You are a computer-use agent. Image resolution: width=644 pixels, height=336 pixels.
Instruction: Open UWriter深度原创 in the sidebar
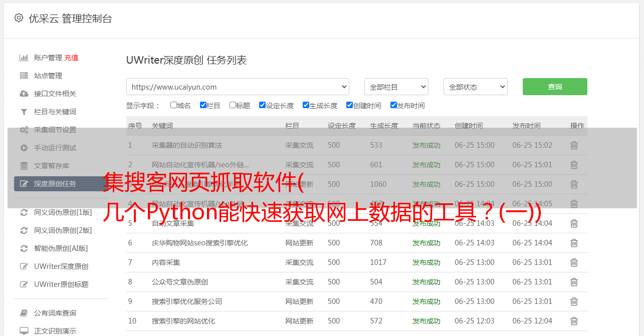coord(61,266)
